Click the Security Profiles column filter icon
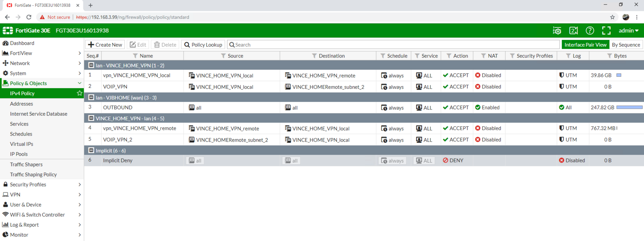The height and width of the screenshot is (241, 644). (512, 56)
